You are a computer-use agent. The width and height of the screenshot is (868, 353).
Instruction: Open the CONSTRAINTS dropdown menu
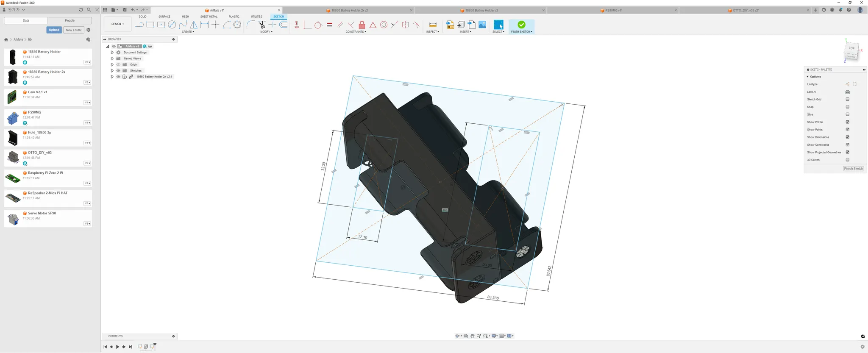356,32
